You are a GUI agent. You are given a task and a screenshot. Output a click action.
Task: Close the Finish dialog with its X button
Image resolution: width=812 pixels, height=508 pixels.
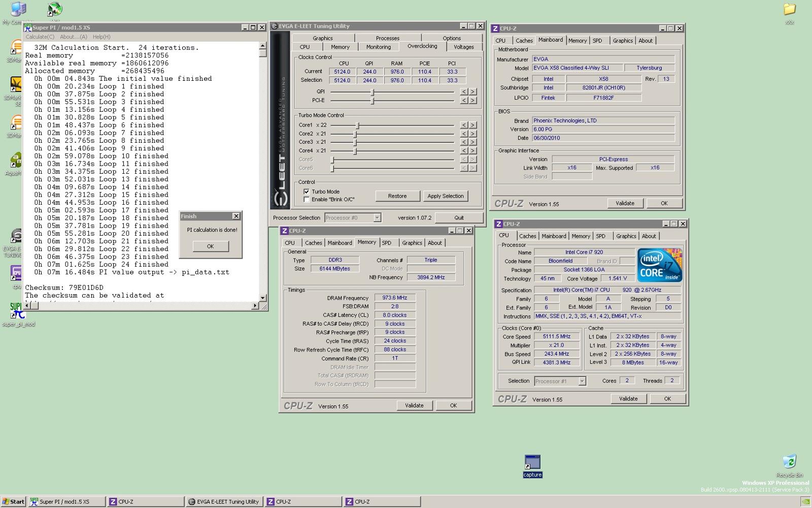tap(236, 216)
